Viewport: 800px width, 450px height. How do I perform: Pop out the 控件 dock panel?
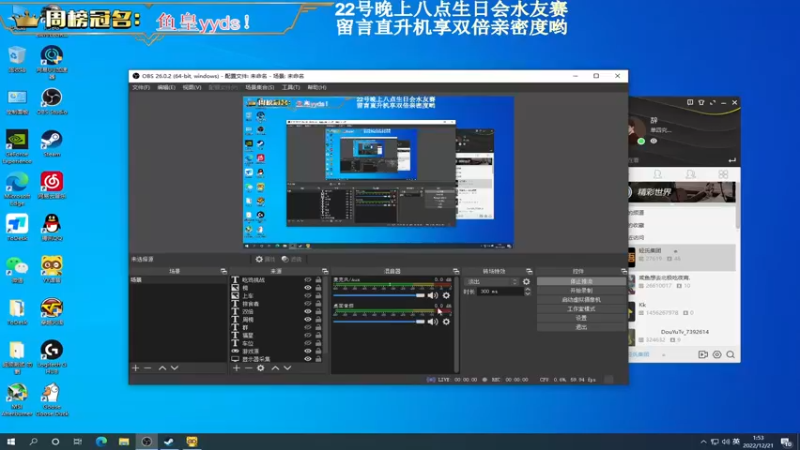(x=623, y=271)
